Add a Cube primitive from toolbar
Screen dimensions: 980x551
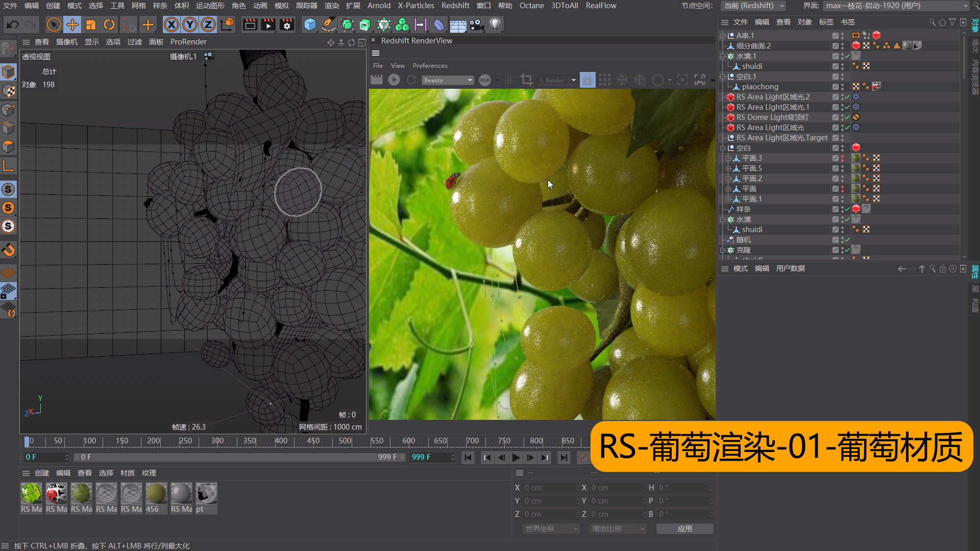[x=310, y=24]
